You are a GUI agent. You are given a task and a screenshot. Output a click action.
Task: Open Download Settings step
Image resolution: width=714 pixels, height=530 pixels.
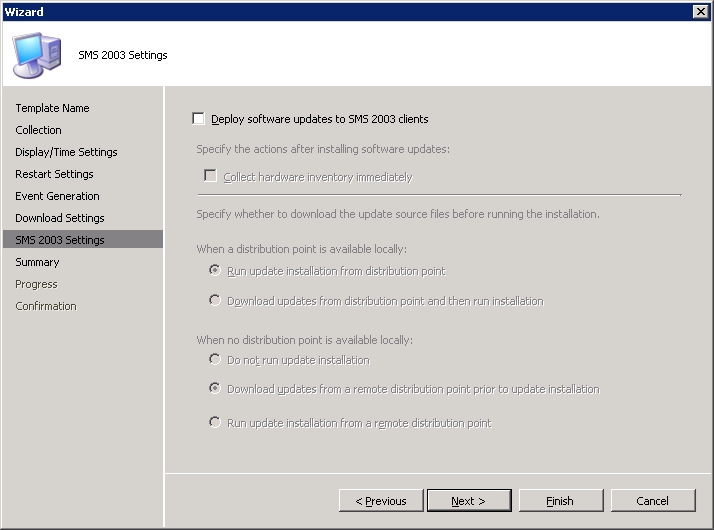[x=60, y=218]
